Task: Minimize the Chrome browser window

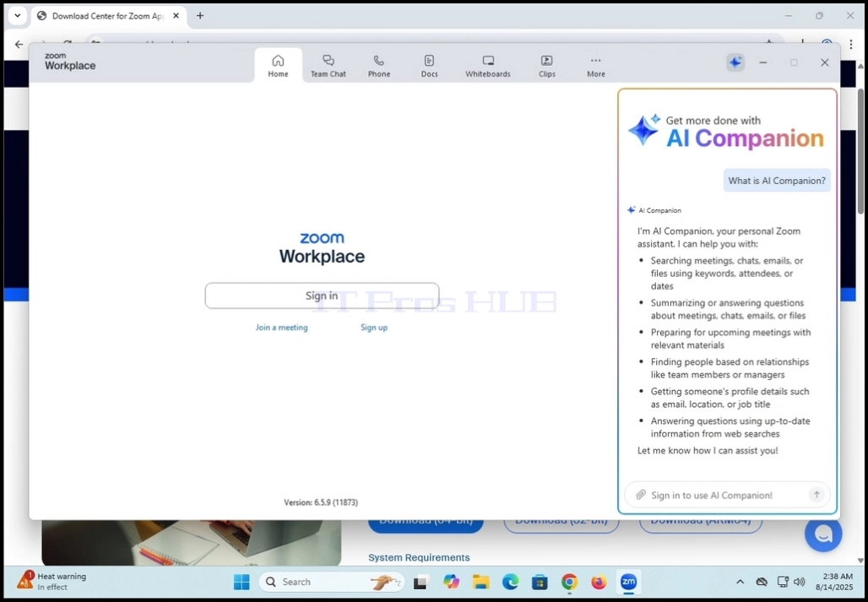Action: click(x=789, y=16)
